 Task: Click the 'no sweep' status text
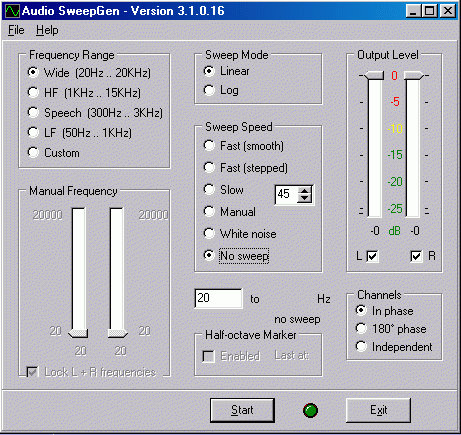tap(297, 319)
